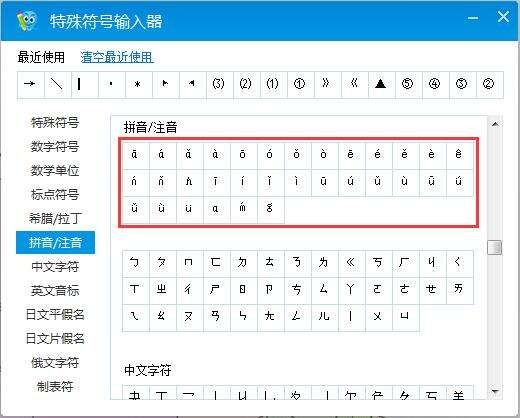Viewport: 520px width, 418px height.
Task: Select the 日文平假名 category
Action: pyautogui.click(x=55, y=314)
